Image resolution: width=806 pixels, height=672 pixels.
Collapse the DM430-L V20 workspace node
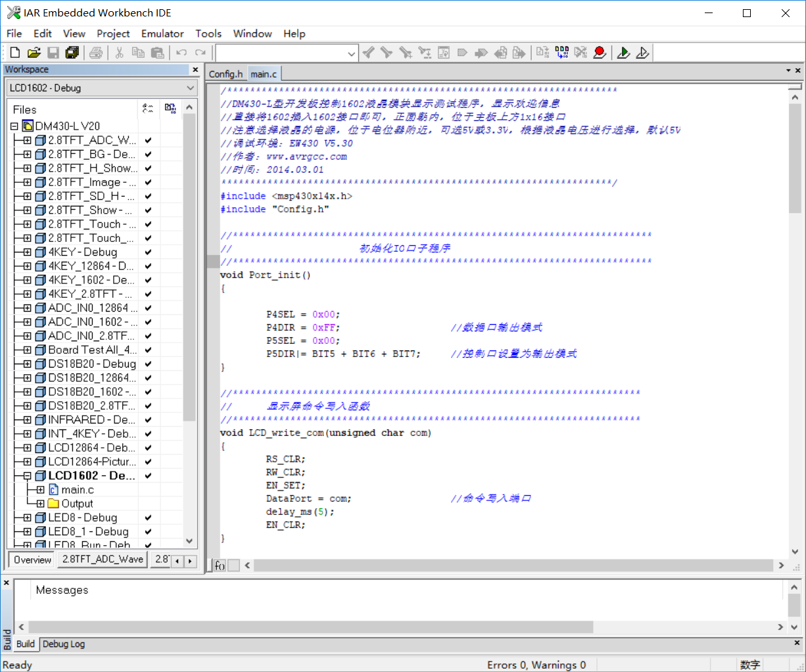(14, 126)
